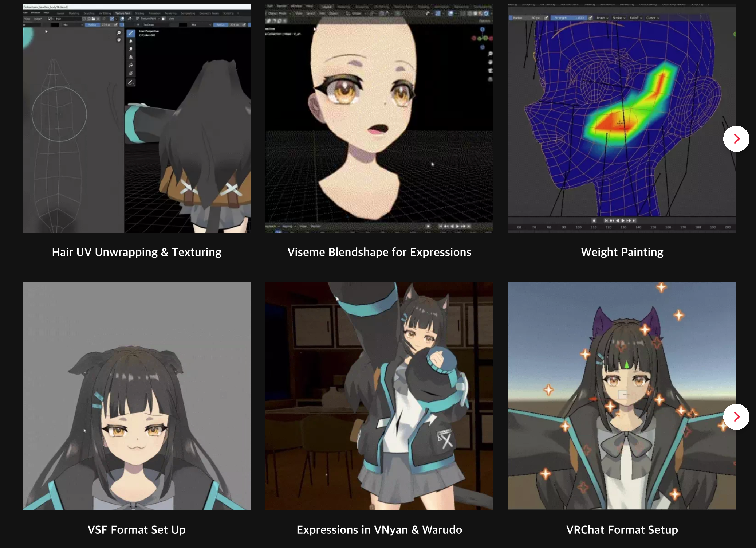Jump to end frame in weight painting timeline
Screen dimensions: 756x548
(x=634, y=220)
